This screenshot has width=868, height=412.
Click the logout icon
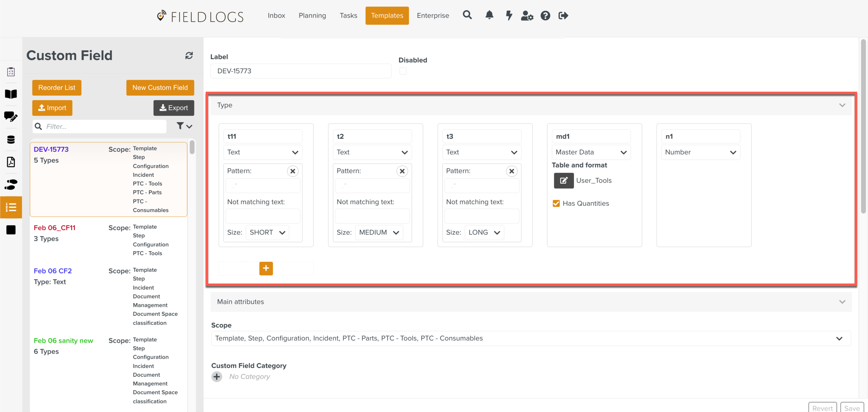[563, 16]
